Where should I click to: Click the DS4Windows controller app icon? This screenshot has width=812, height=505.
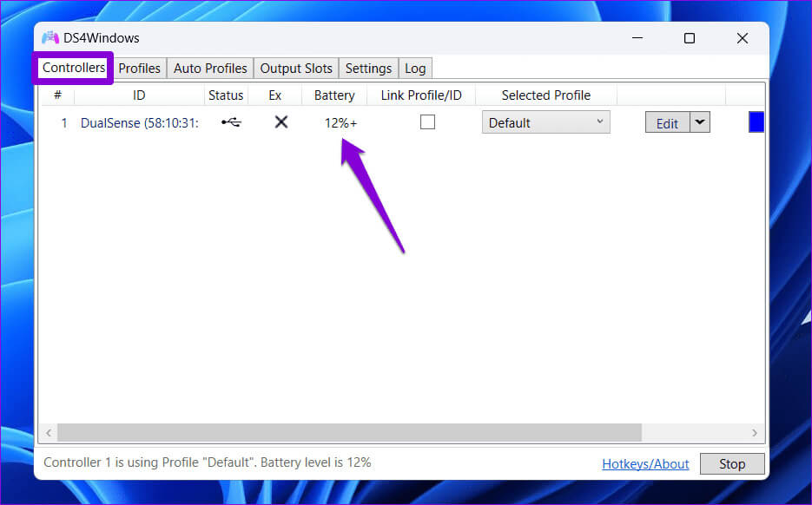click(50, 38)
